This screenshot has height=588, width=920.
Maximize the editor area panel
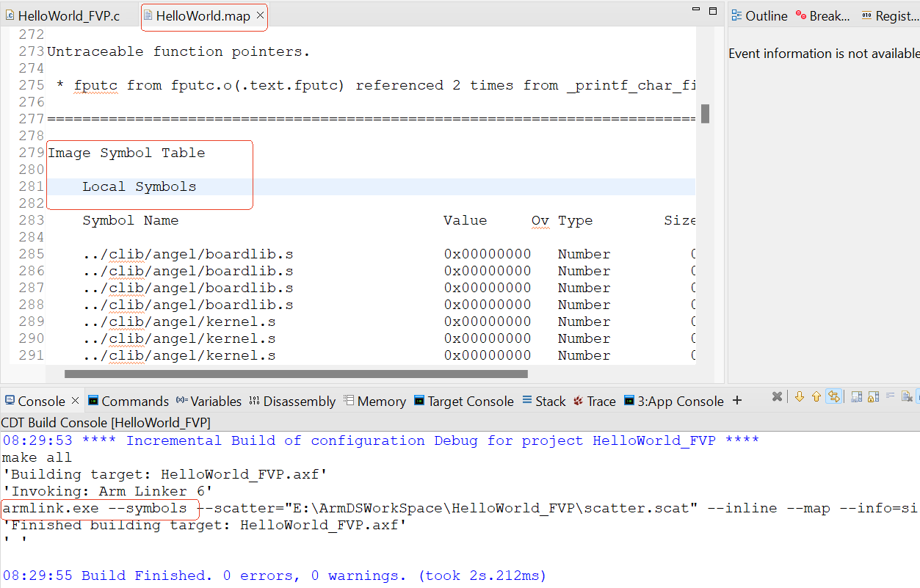(x=712, y=10)
